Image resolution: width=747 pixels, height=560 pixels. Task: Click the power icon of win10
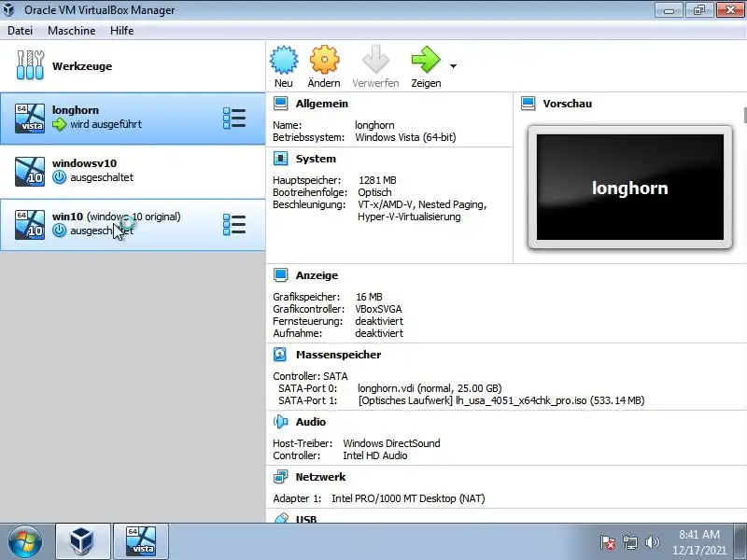pos(59,231)
